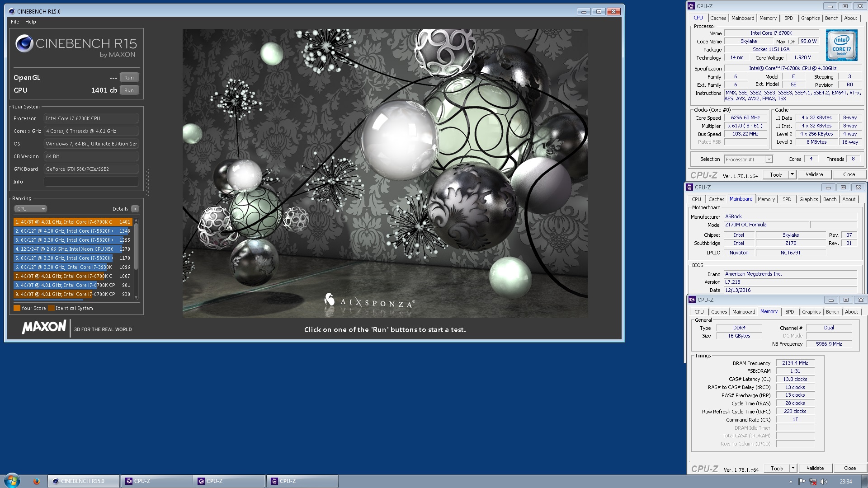Click rendered scene preview image

tap(385, 173)
